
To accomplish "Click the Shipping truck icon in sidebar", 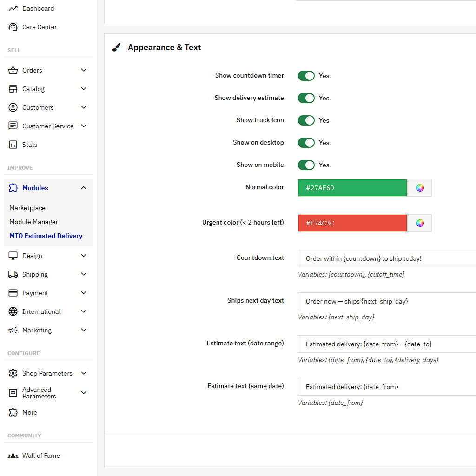I will pos(13,274).
